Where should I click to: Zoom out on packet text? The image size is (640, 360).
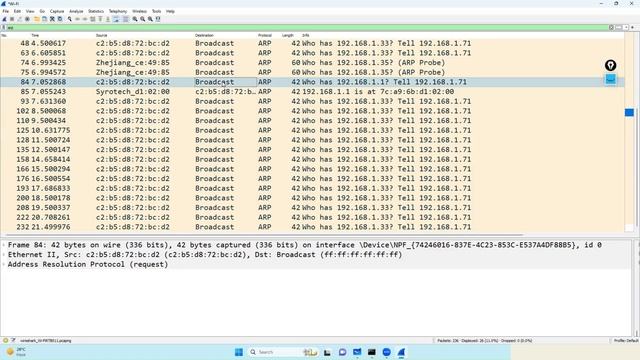[142, 19]
